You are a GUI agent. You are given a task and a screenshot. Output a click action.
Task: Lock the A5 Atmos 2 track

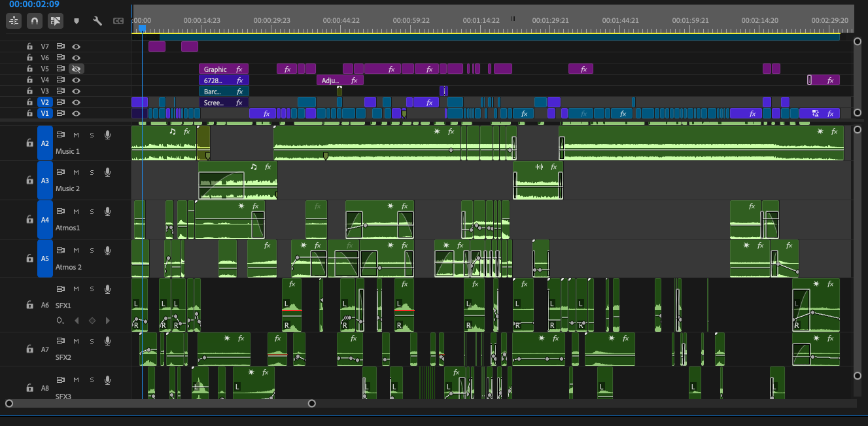click(x=29, y=258)
